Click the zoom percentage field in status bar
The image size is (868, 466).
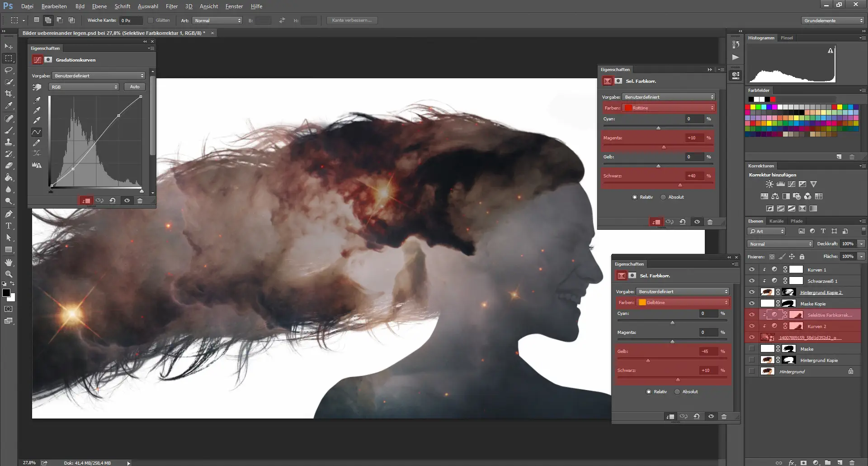click(x=29, y=463)
